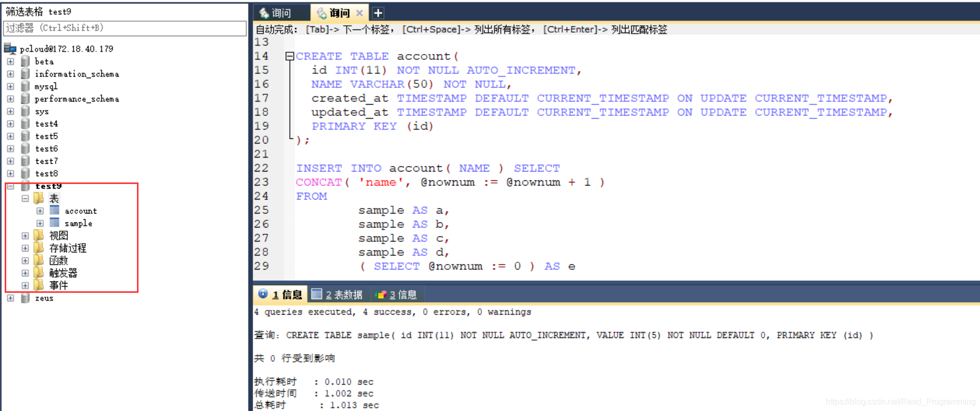This screenshot has width=980, height=411.
Task: Open the 1 信息 result tab
Action: pyautogui.click(x=281, y=294)
